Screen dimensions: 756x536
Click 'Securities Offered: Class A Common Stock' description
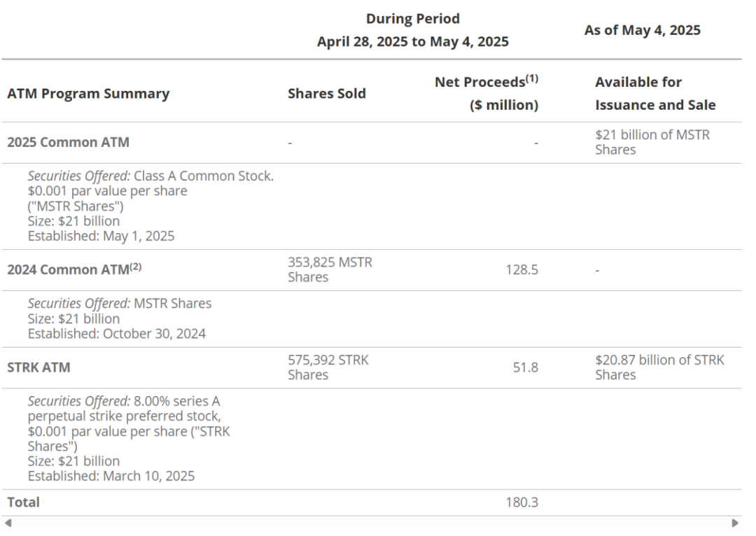coord(150,176)
